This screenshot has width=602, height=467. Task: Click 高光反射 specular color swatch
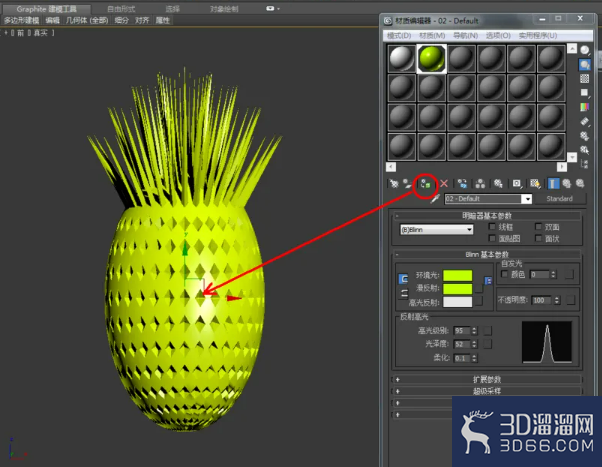click(457, 302)
